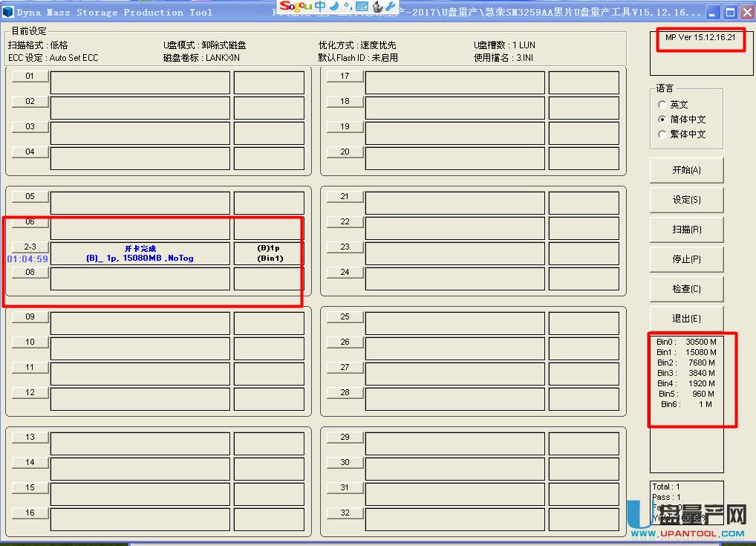Exit the tool via 退出(E)
The height and width of the screenshot is (546, 756).
[685, 318]
